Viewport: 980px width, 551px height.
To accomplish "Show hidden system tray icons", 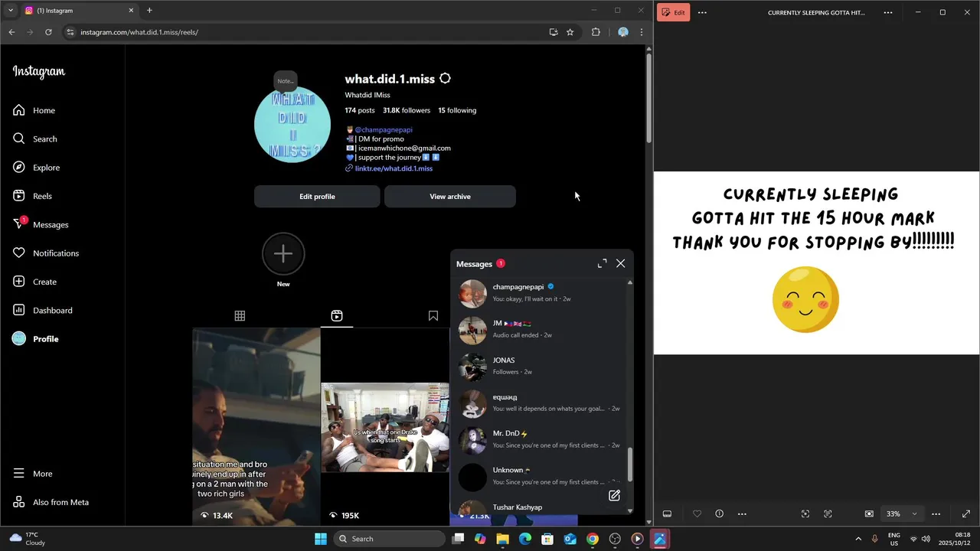I will point(858,539).
